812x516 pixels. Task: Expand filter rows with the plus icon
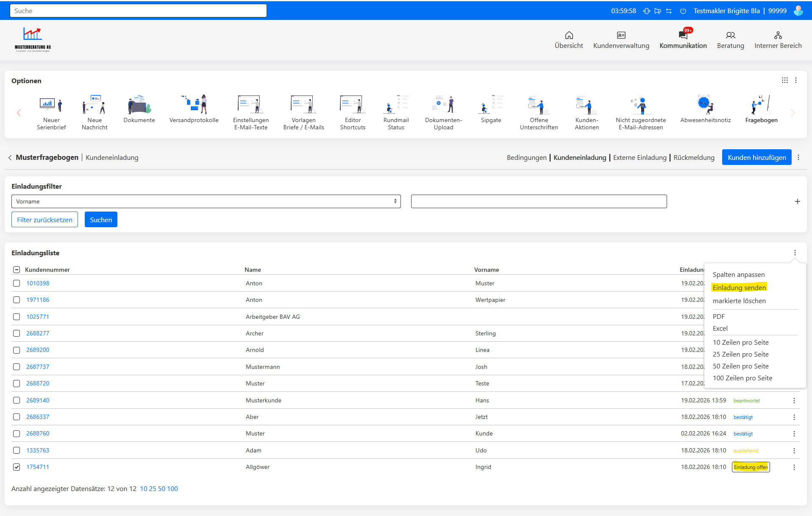pos(797,201)
